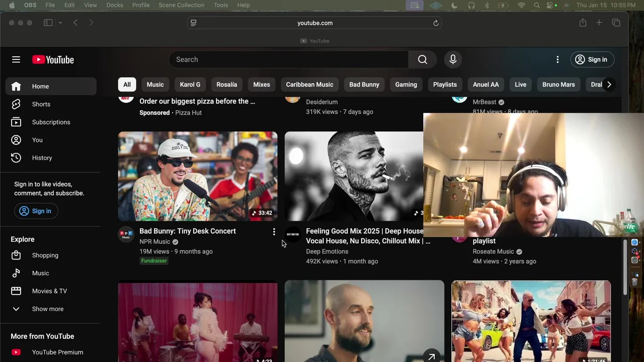This screenshot has width=644, height=362.
Task: Select the Anuel AA chip
Action: pos(486,84)
